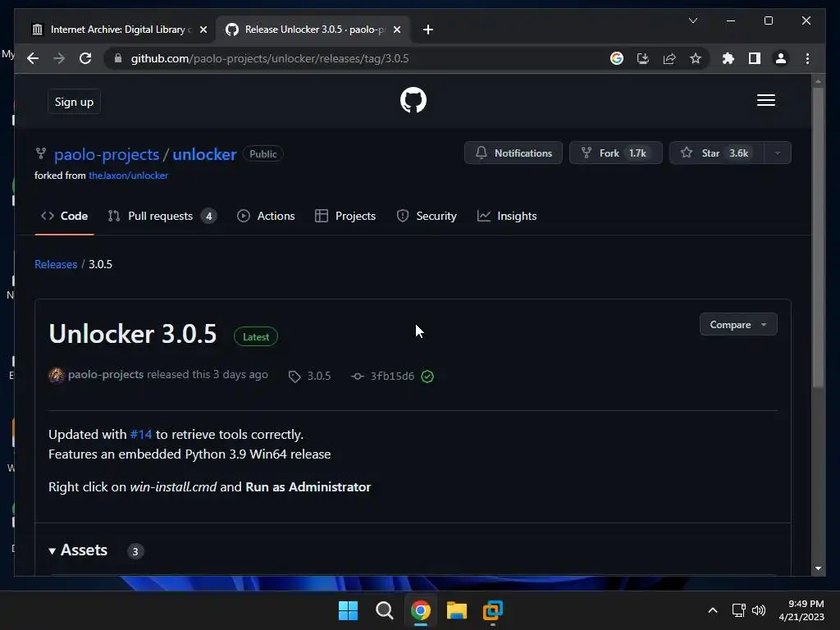Click the volume speaker tray icon
Image resolution: width=840 pixels, height=630 pixels.
[x=758, y=610]
